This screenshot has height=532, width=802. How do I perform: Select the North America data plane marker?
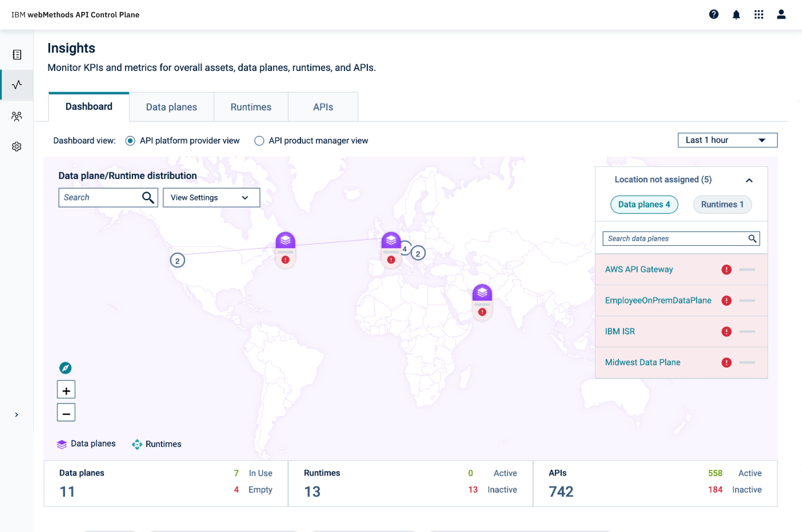(285, 250)
